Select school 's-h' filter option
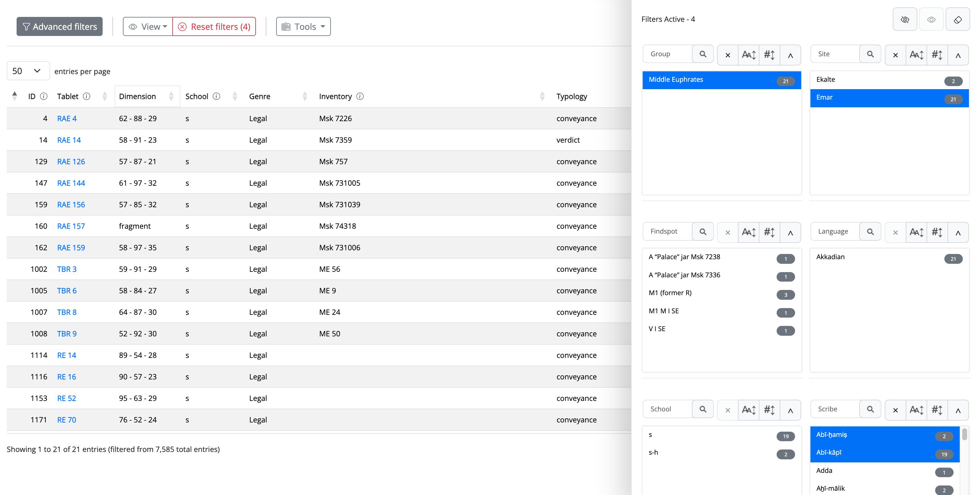 722,453
